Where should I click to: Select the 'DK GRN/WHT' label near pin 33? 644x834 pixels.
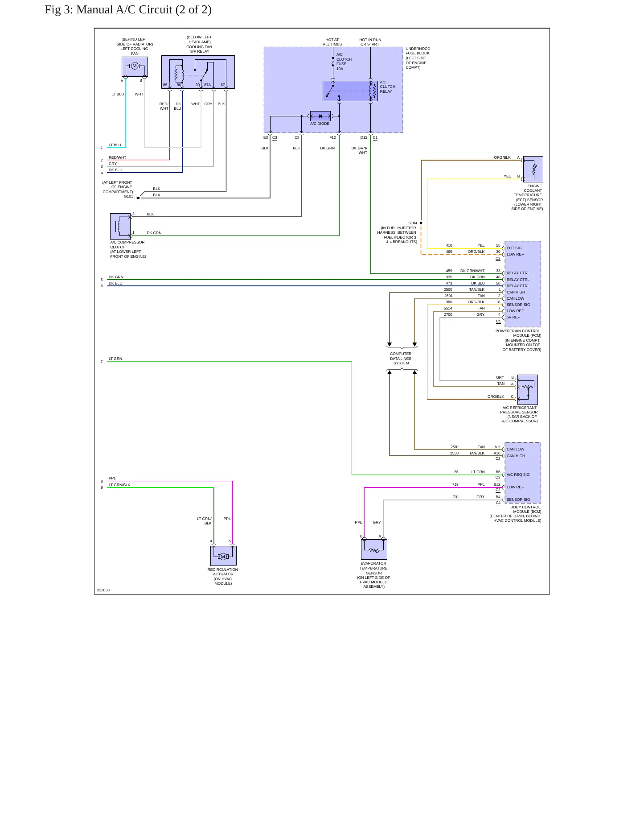(472, 271)
